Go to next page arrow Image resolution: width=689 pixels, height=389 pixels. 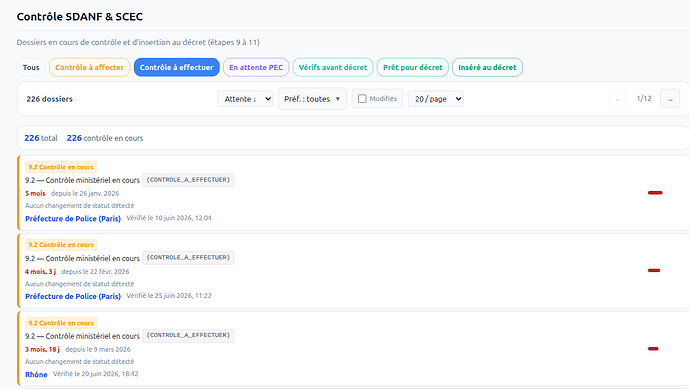(x=670, y=99)
